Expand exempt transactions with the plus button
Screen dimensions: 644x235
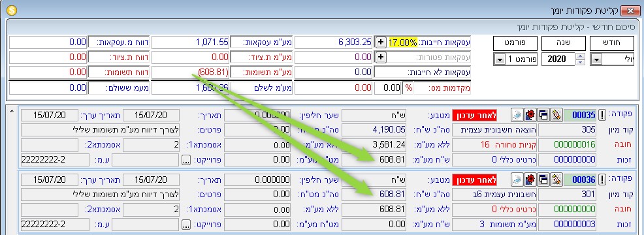(381, 57)
